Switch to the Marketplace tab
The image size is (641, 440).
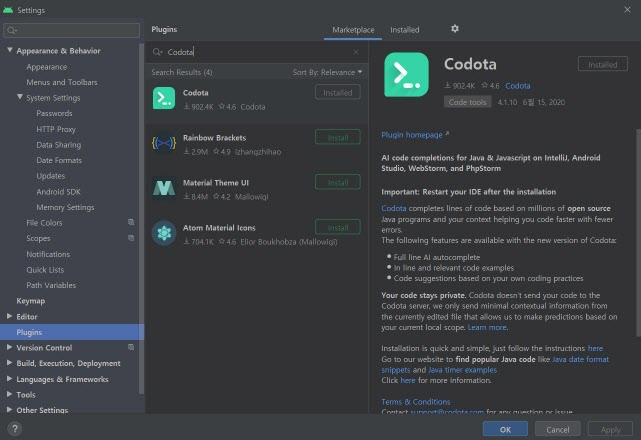pyautogui.click(x=353, y=30)
